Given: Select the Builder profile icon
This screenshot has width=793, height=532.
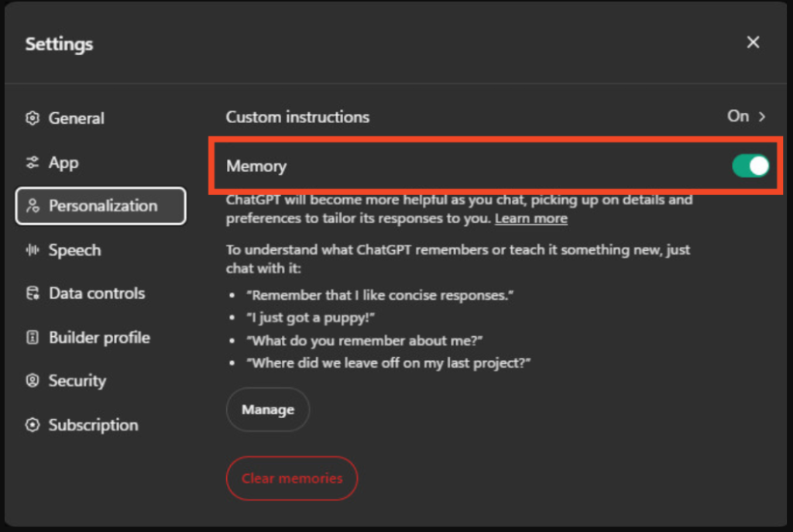Looking at the screenshot, I should click(32, 337).
